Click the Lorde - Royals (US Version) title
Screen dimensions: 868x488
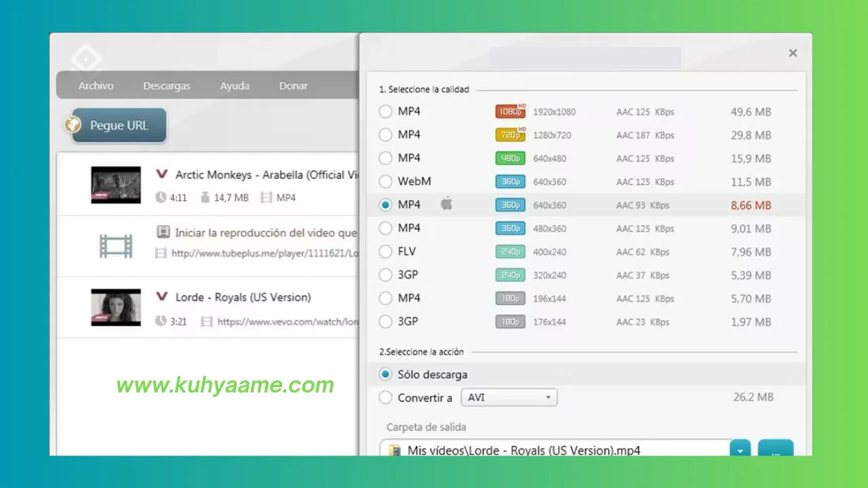[x=243, y=298]
